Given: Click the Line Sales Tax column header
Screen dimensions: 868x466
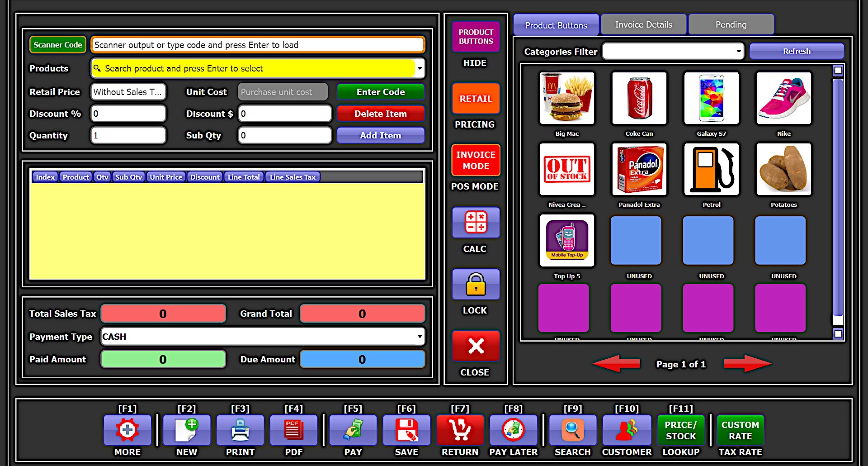Looking at the screenshot, I should (292, 177).
